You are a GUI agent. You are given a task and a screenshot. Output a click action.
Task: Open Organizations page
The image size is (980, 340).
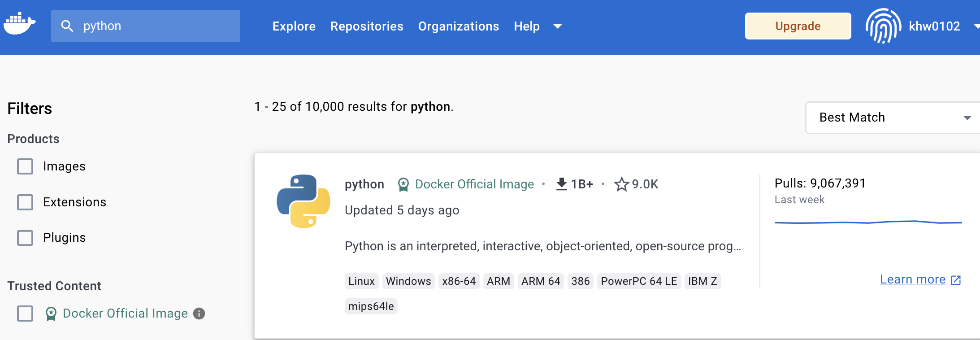(x=459, y=26)
